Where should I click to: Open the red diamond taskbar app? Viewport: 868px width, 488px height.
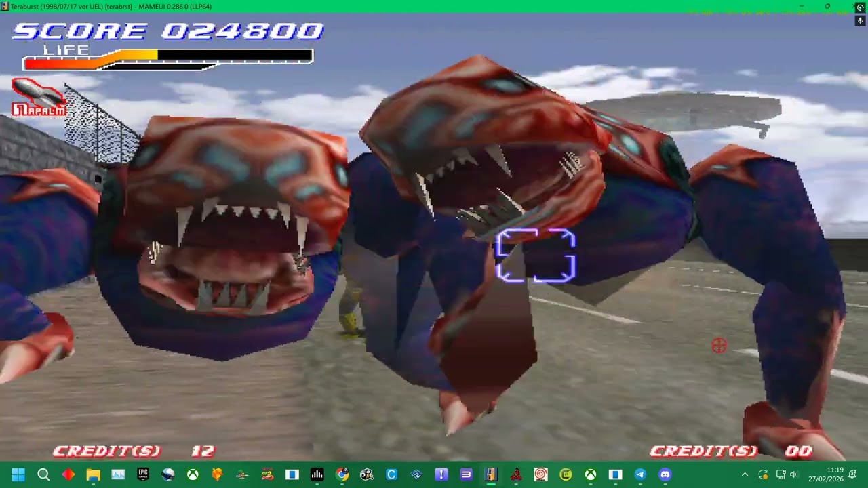68,474
